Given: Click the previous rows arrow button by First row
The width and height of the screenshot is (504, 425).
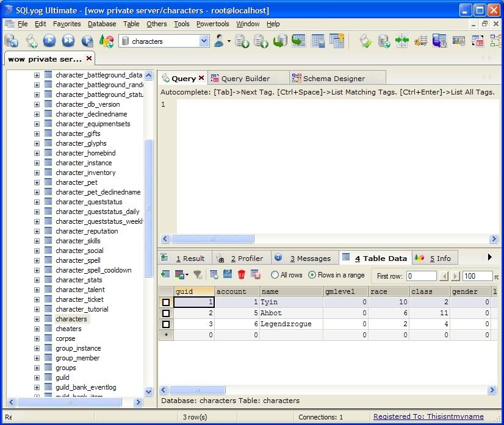Looking at the screenshot, I should pyautogui.click(x=444, y=276).
